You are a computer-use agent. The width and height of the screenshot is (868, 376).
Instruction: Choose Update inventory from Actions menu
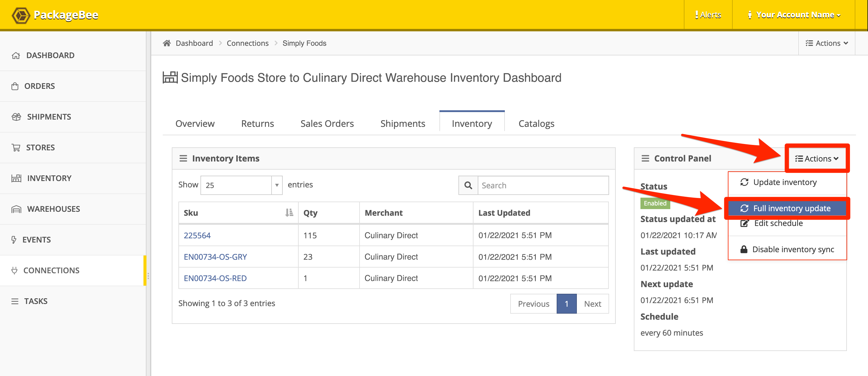pyautogui.click(x=787, y=182)
